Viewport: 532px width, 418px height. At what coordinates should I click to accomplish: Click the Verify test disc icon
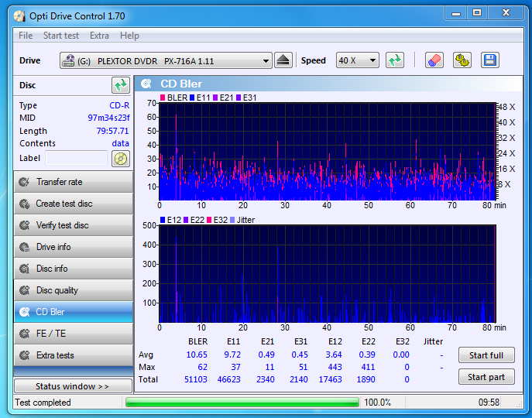click(x=24, y=225)
